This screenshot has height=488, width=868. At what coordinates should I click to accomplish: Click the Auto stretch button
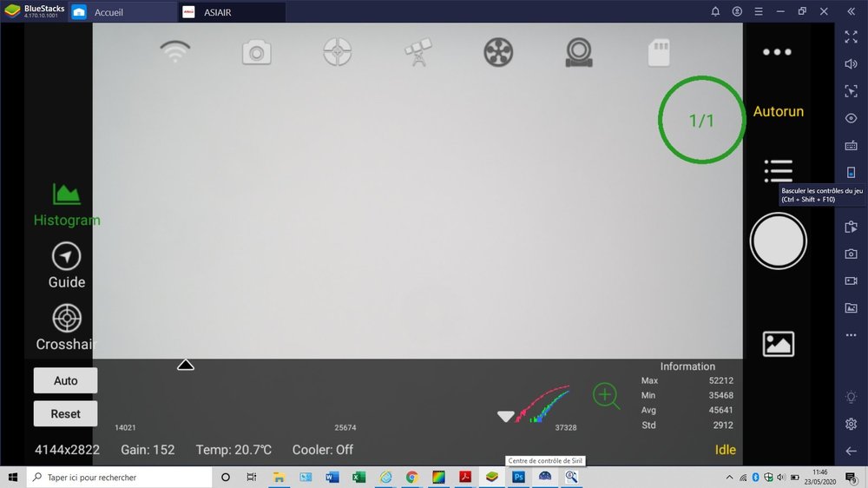click(65, 380)
